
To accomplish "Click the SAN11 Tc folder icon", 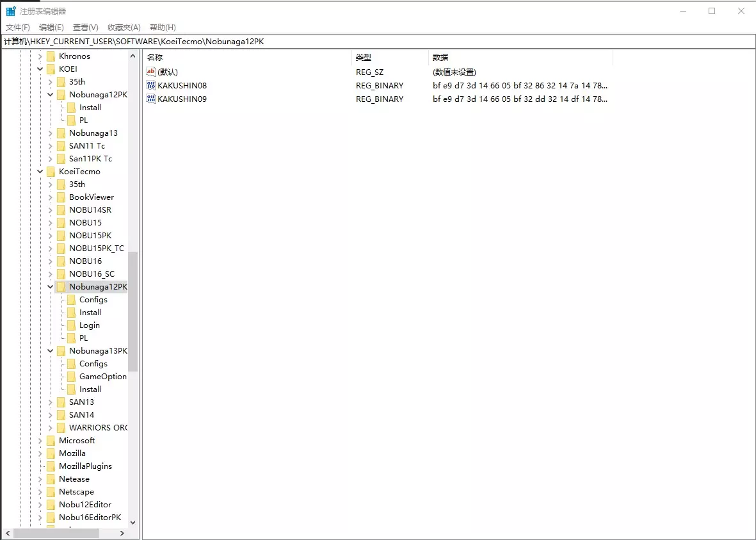I will [x=61, y=146].
